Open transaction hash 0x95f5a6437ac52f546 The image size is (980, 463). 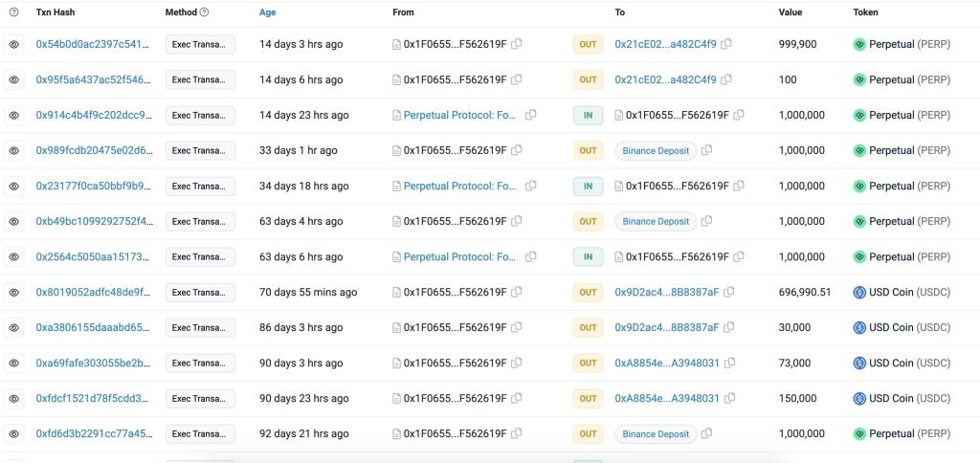[94, 79]
